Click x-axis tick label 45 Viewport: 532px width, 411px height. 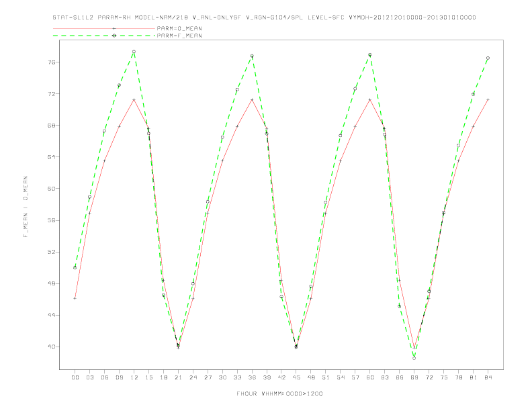[296, 377]
